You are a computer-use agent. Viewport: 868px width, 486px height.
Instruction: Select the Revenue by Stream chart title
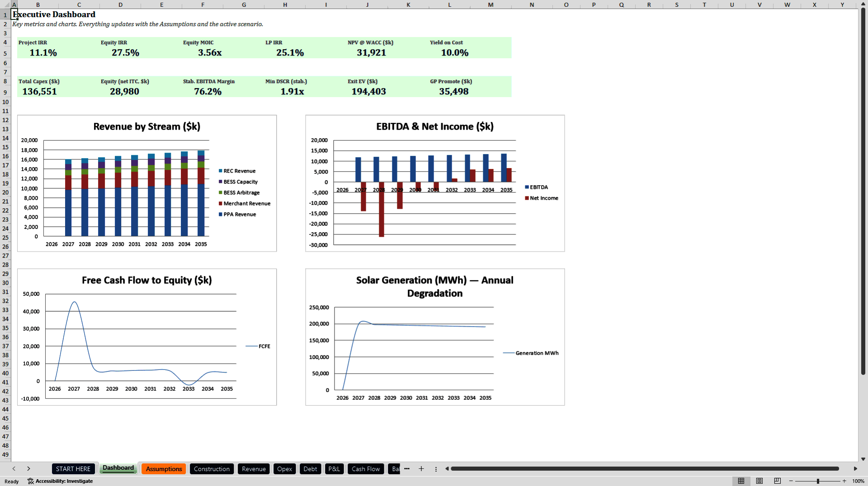coord(146,126)
